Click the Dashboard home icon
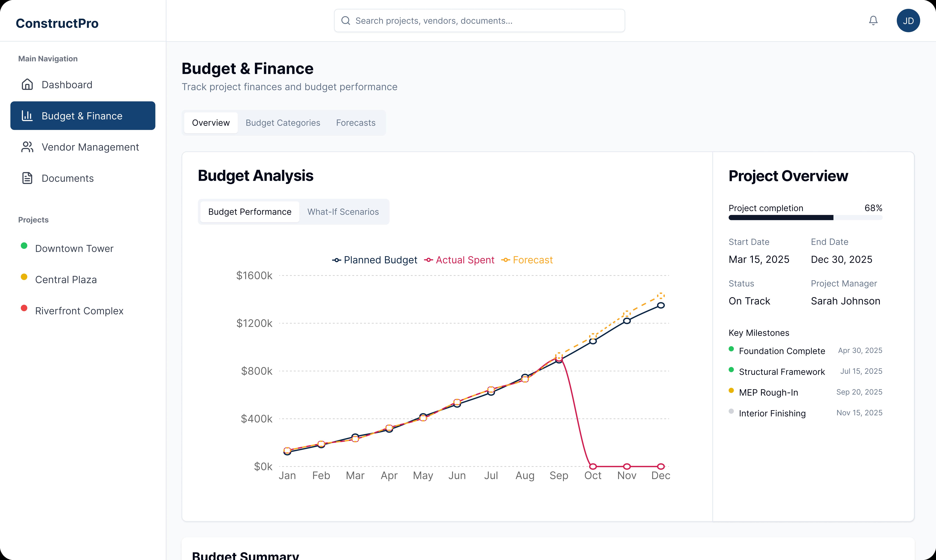Screen dimensions: 936x560 point(27,84)
